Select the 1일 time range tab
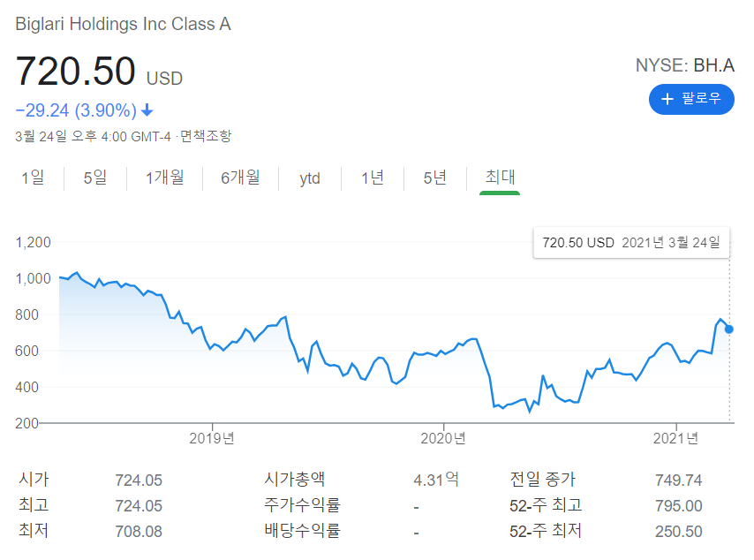The height and width of the screenshot is (560, 754). pyautogui.click(x=34, y=178)
